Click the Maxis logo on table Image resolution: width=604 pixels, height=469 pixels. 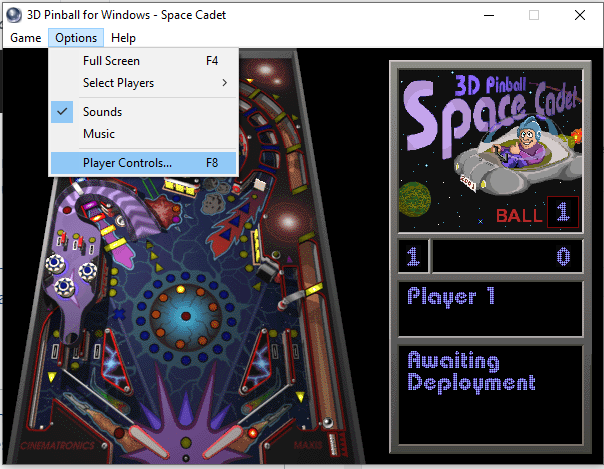coord(308,446)
